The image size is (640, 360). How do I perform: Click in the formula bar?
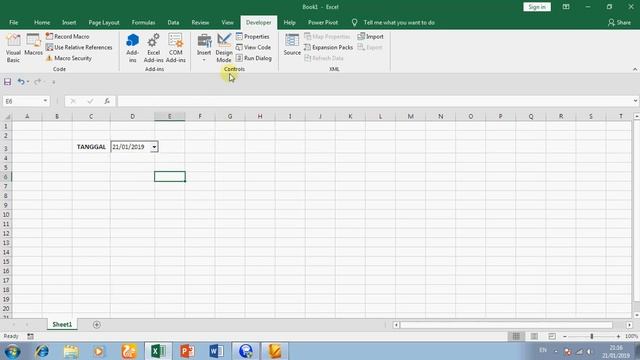[x=375, y=101]
